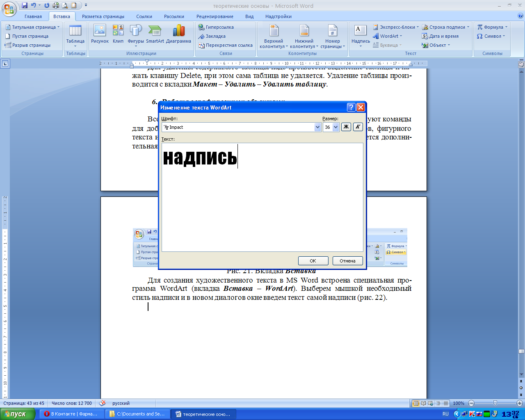The height and width of the screenshot is (420, 525).
Task: Insert date and time with Дата и время
Action: (x=440, y=36)
